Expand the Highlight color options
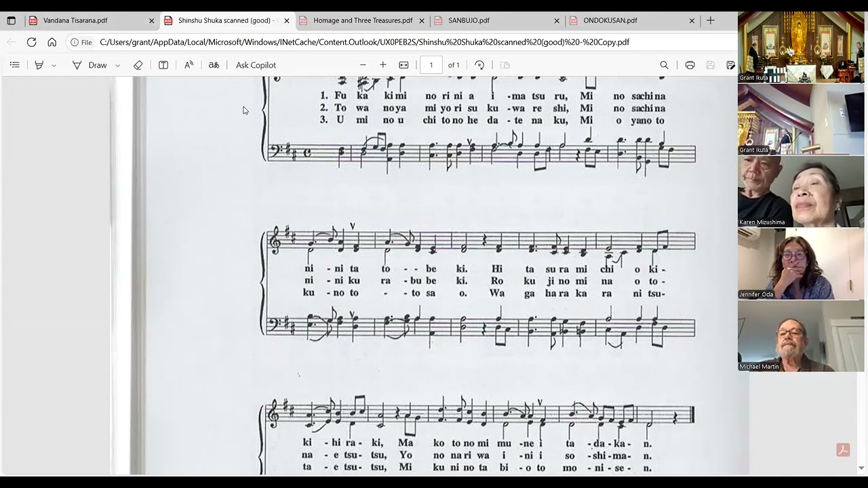868x488 pixels. pyautogui.click(x=54, y=65)
